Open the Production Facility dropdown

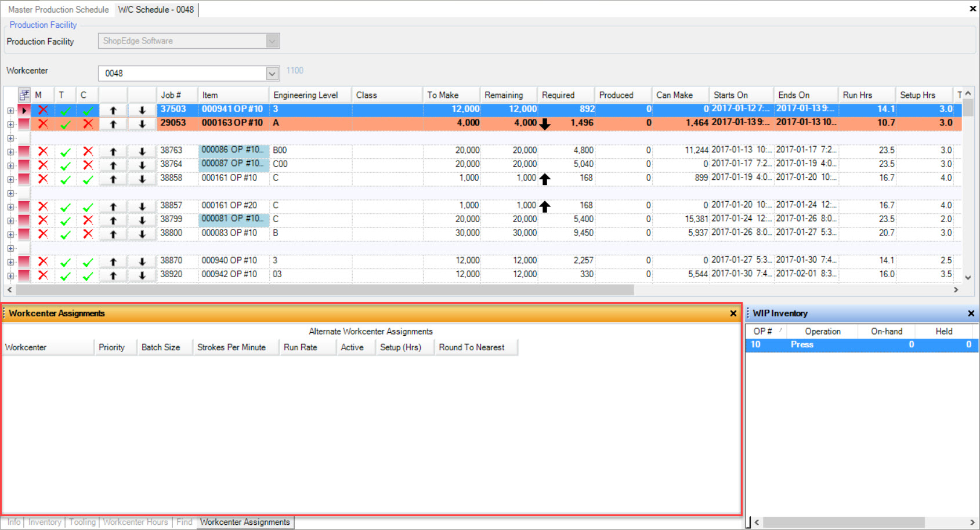click(x=272, y=41)
